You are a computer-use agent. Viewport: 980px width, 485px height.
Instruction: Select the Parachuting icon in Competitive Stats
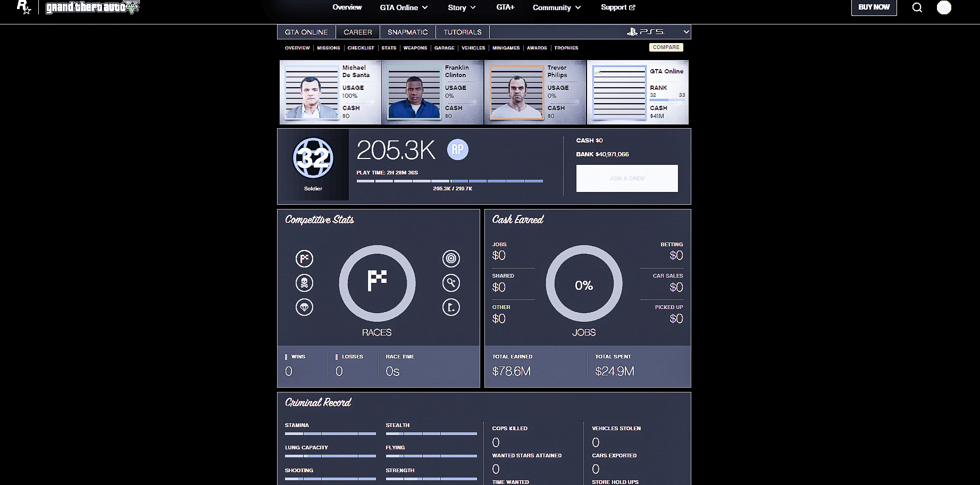click(x=304, y=307)
